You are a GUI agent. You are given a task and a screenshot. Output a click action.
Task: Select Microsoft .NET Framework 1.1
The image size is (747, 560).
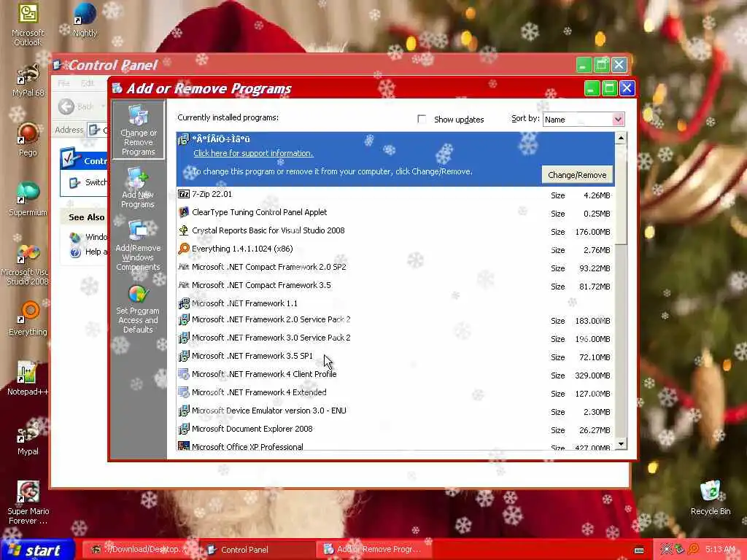coord(395,303)
